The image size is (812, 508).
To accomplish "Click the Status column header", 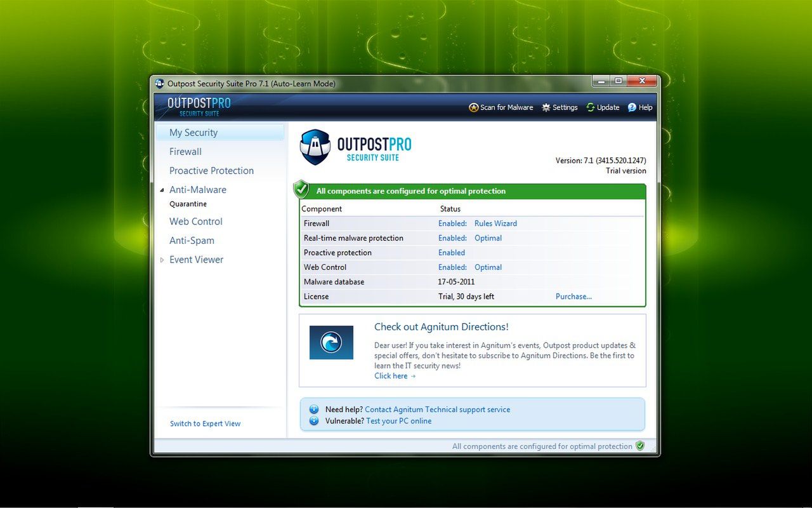I will [x=450, y=209].
